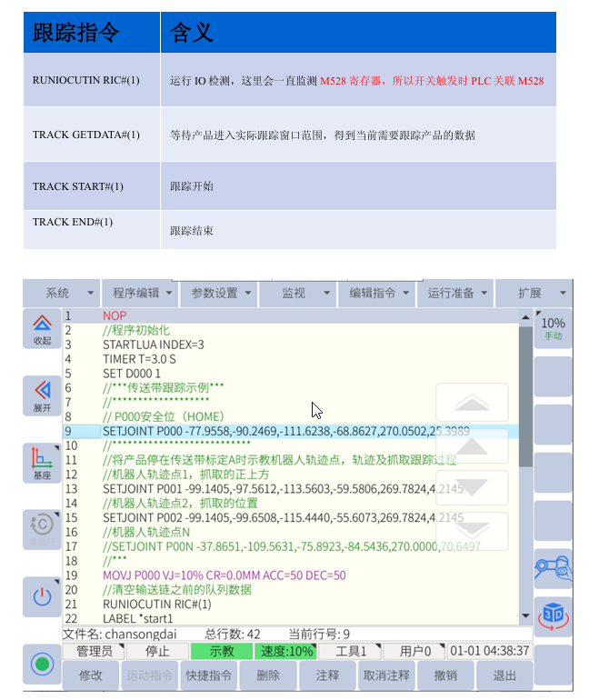Open the 工具1 tool selector dropdown
Image resolution: width=589 pixels, height=700 pixels.
tap(351, 651)
